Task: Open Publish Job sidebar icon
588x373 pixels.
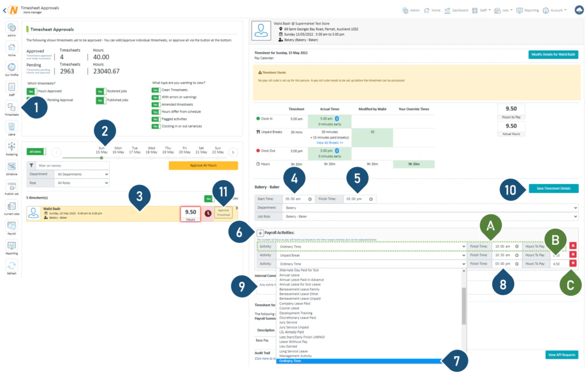Action: [x=11, y=186]
